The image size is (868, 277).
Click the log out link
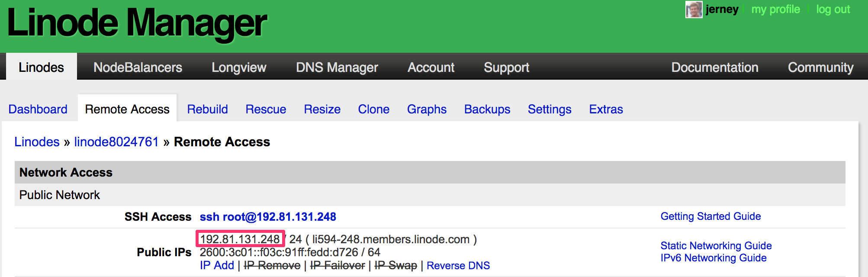pos(833,10)
